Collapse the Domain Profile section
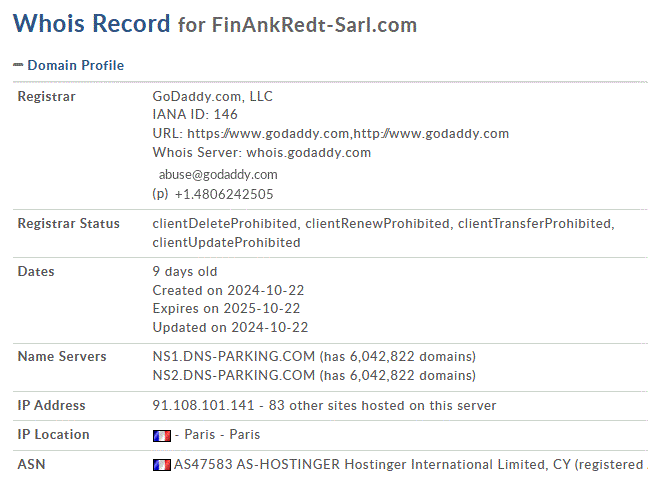This screenshot has width=649, height=478. point(75,65)
